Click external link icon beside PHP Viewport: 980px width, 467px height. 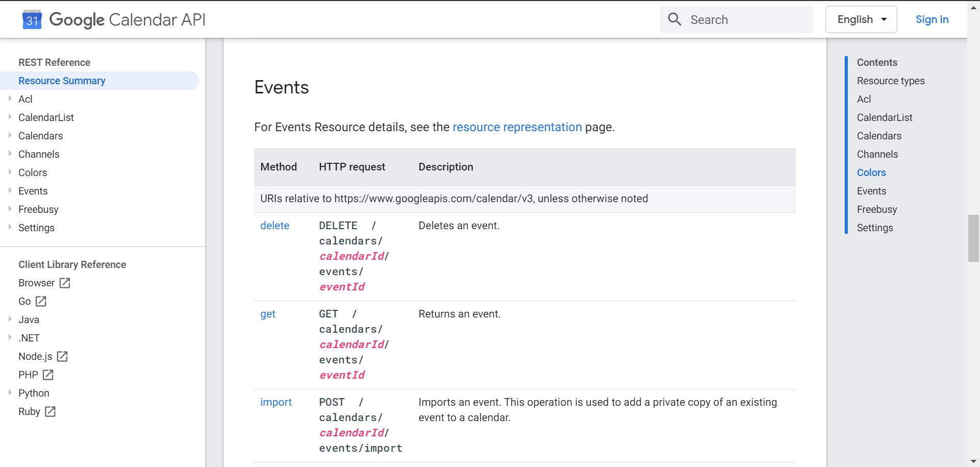(48, 375)
